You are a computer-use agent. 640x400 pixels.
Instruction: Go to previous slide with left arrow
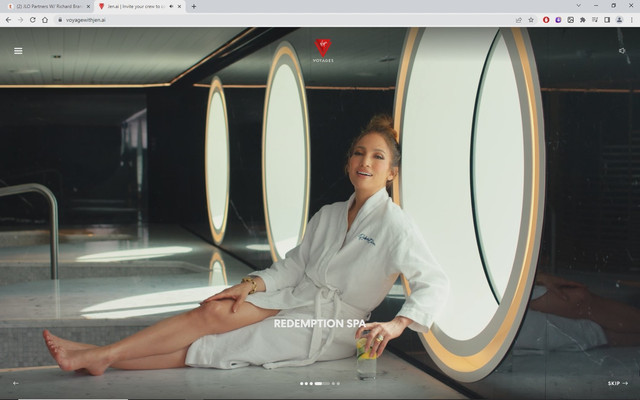point(16,383)
